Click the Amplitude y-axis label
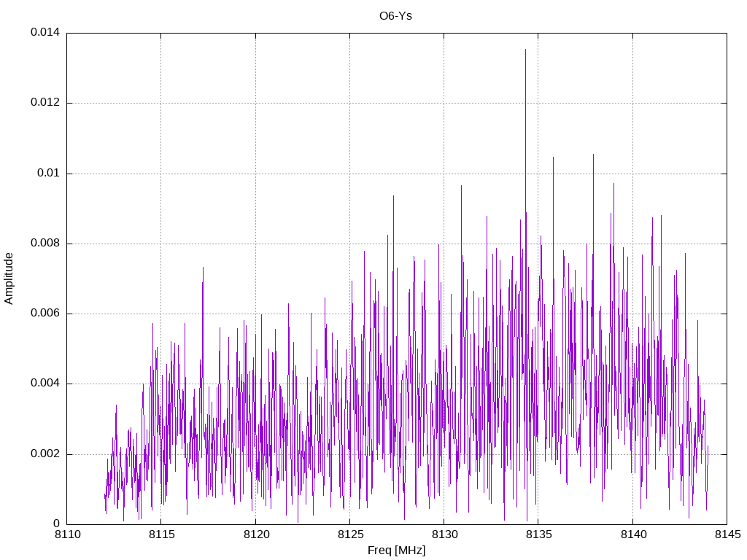The image size is (747, 560). (9, 279)
